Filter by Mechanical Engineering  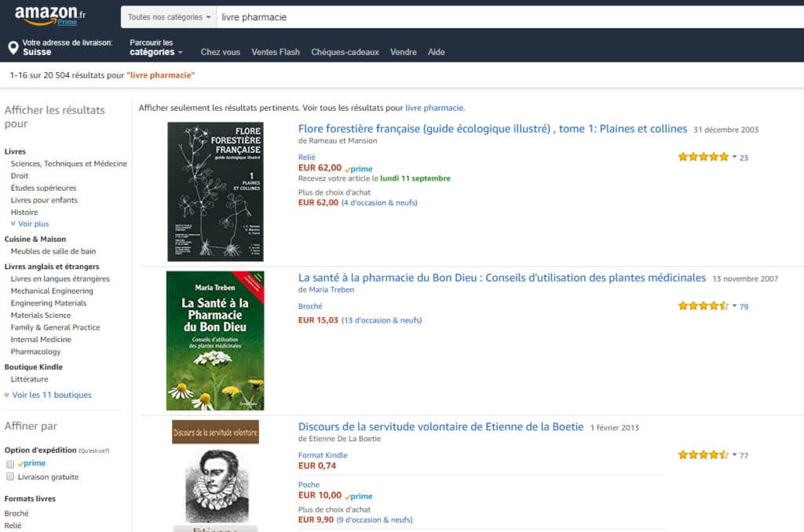(x=52, y=291)
